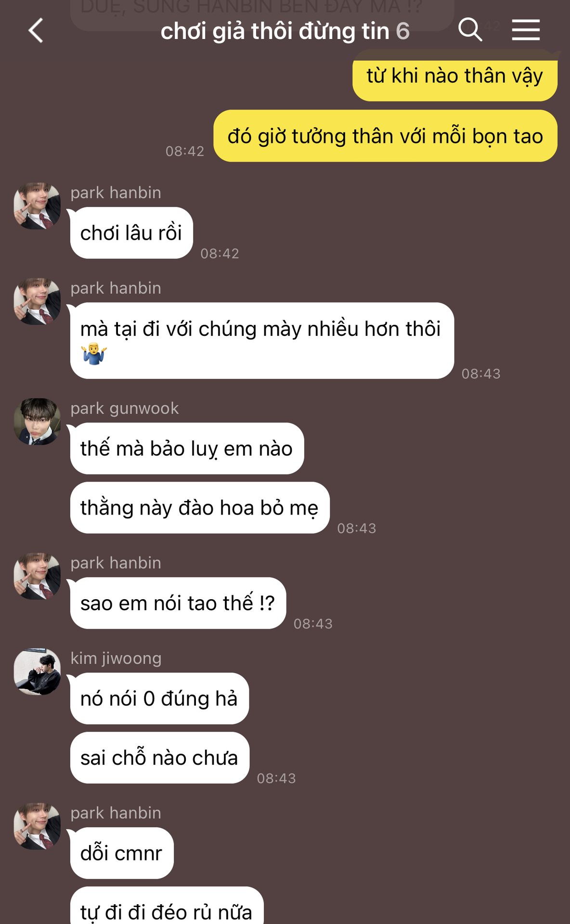Open the hamburger menu in the header
570x924 pixels.
coord(526,30)
